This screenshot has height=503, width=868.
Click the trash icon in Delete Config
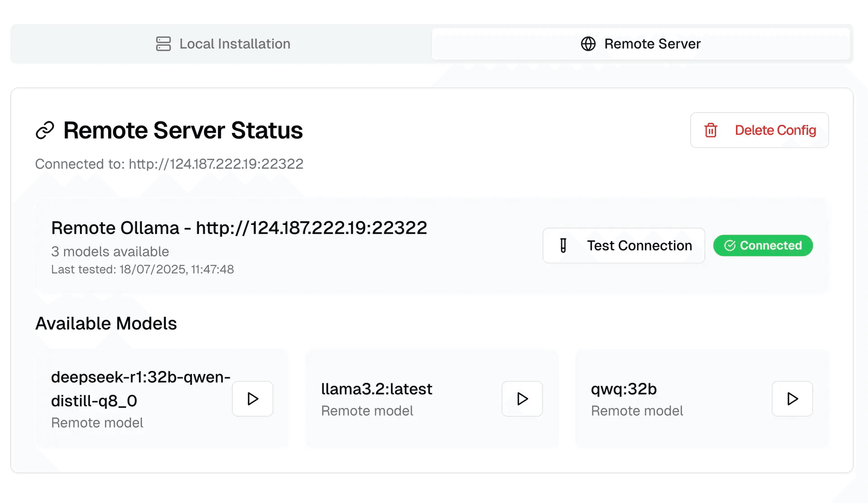(710, 130)
